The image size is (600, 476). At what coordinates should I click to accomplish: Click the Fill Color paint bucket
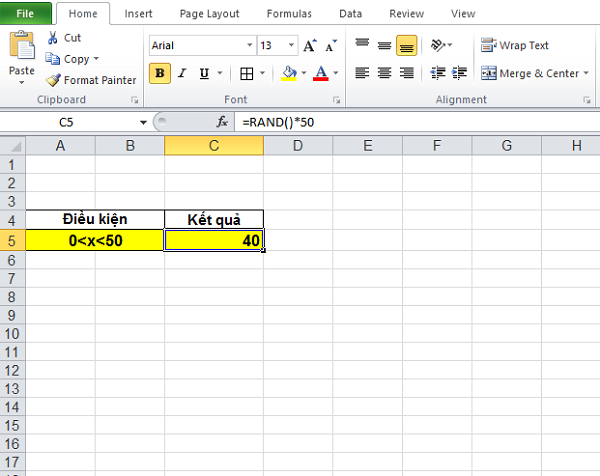click(289, 73)
